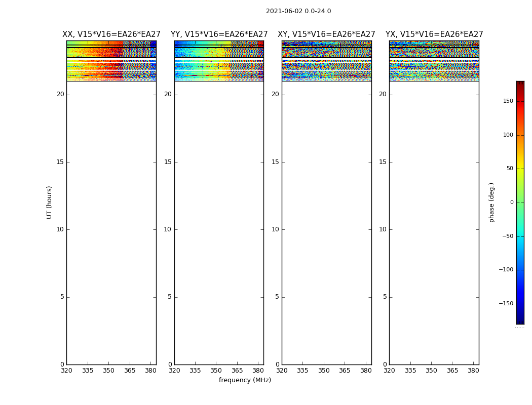The width and height of the screenshot is (532, 405).
Task: Click the 'frequency (MHz)' x-axis label
Action: point(245,380)
